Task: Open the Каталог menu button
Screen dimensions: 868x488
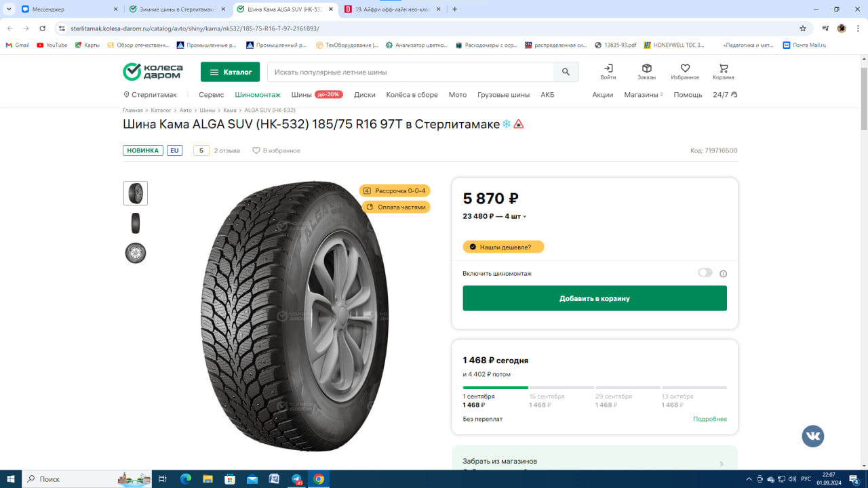Action: tap(231, 72)
